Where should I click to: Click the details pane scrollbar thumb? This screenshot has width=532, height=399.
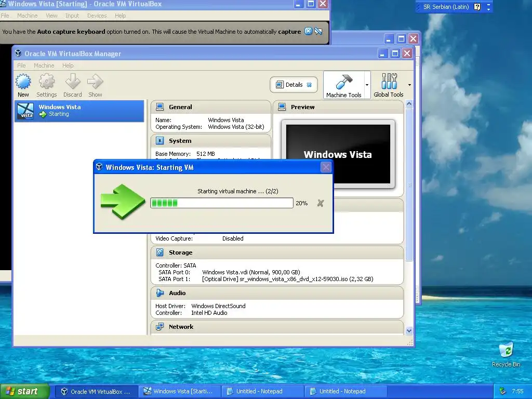pos(409,185)
